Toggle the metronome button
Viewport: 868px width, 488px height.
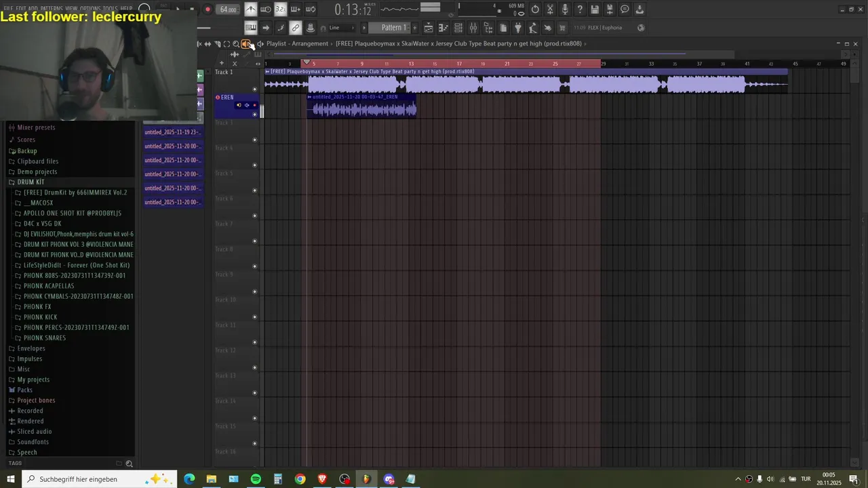251,9
